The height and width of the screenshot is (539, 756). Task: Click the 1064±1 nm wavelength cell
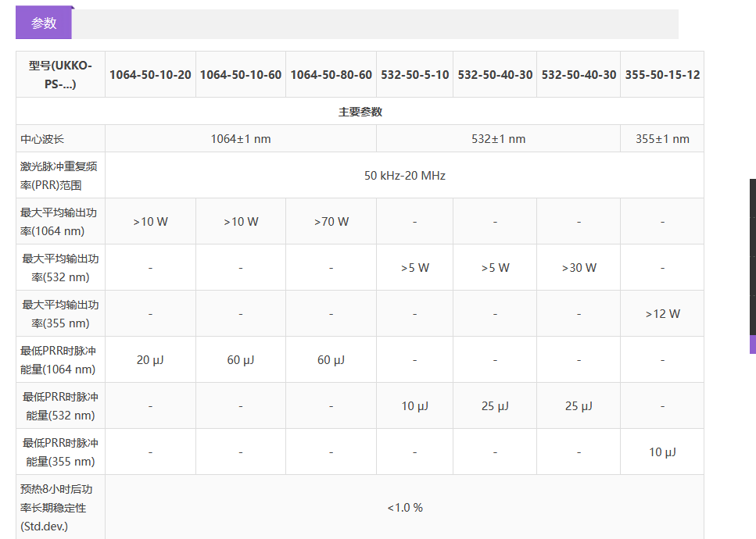(x=241, y=139)
